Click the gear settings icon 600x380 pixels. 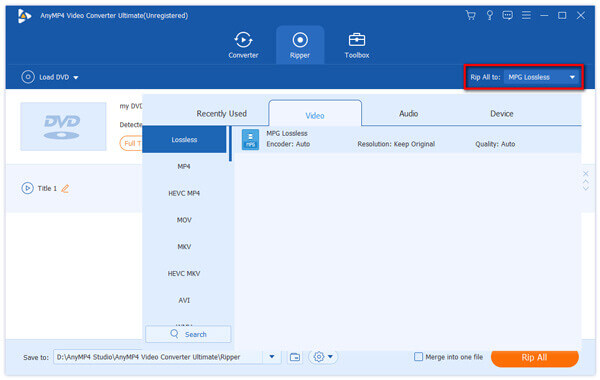[x=319, y=357]
